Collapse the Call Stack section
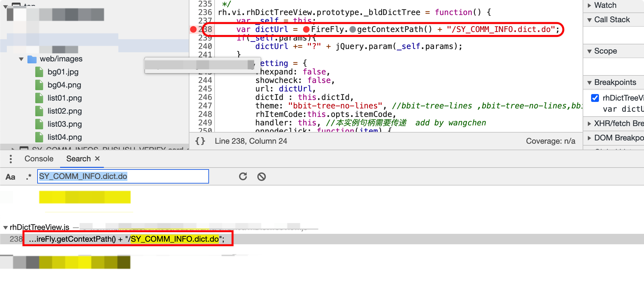644x290 pixels. point(589,20)
